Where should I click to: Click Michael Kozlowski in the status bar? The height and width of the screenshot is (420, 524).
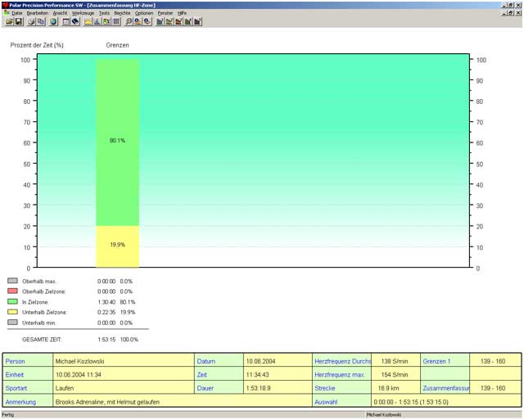pos(384,414)
